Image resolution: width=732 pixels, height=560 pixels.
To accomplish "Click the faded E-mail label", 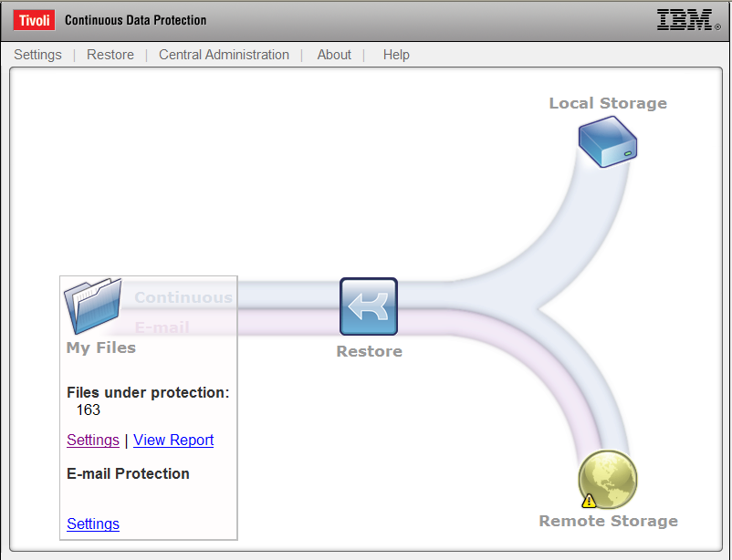I will click(x=162, y=327).
